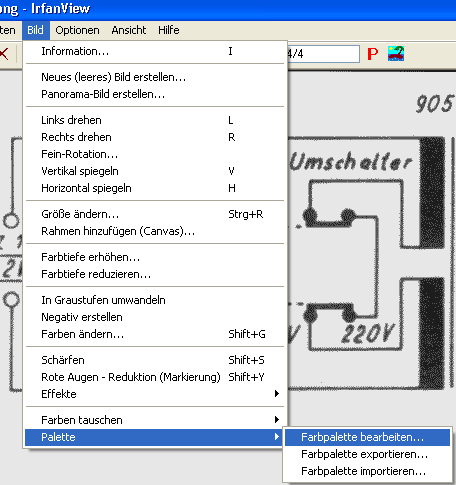The image size is (456, 485).
Task: Select Farbpalette importieren...
Action: [367, 471]
